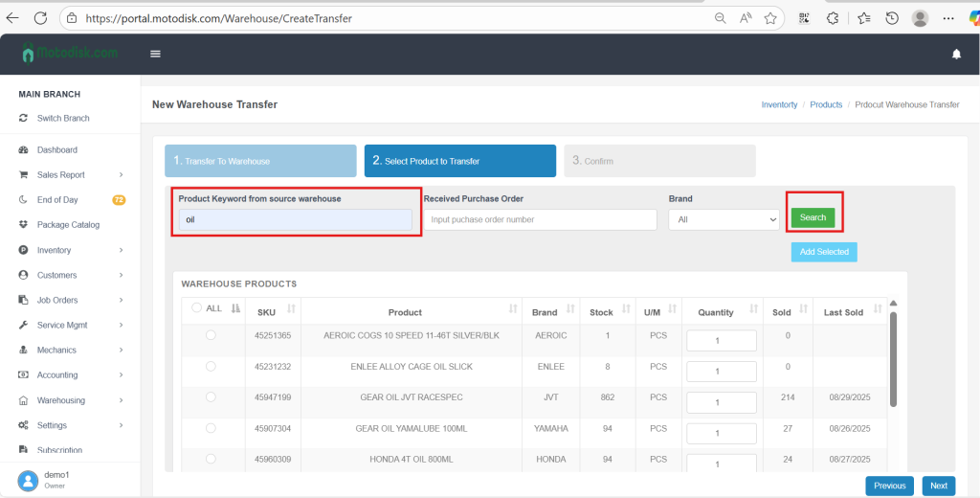Click the Service Mgmt wrench icon
The height and width of the screenshot is (498, 980).
click(24, 326)
